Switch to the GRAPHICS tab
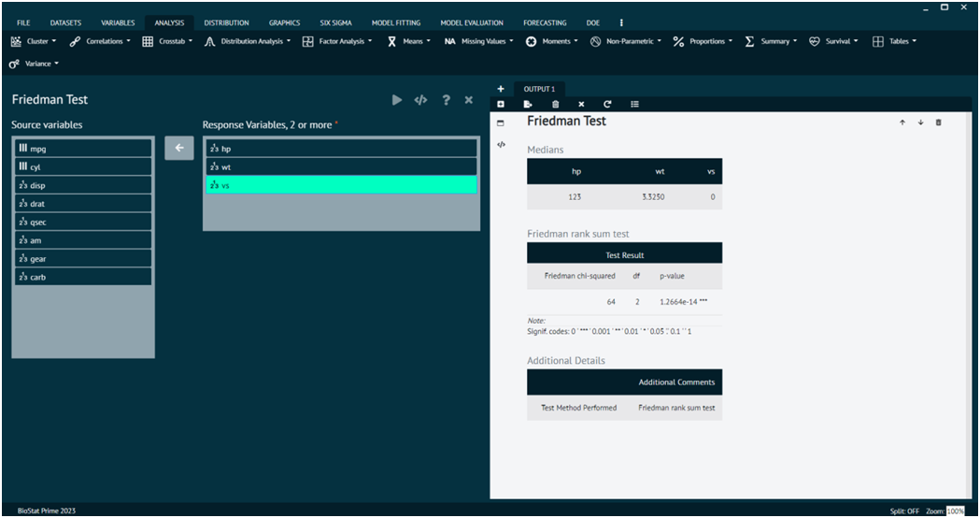Viewport: 980px width, 518px height. (x=284, y=23)
